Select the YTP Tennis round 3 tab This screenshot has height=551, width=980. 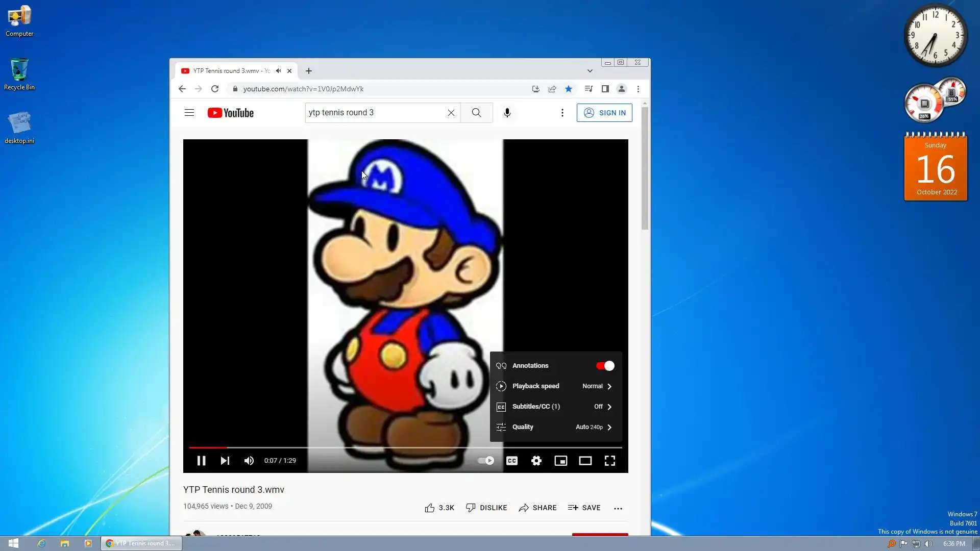231,71
